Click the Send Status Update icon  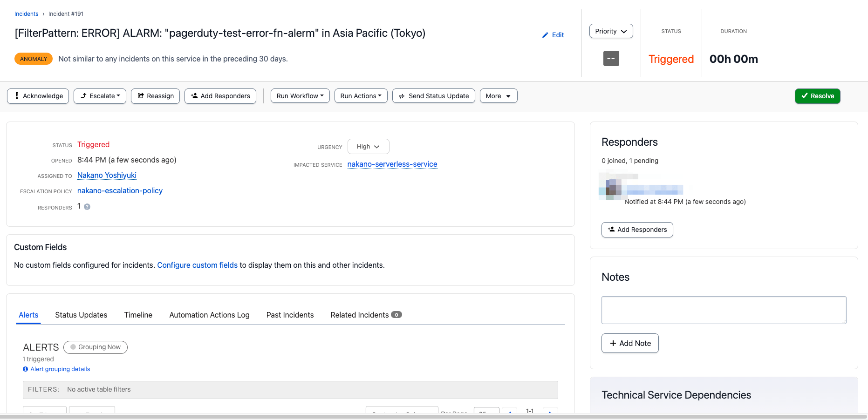coord(402,96)
